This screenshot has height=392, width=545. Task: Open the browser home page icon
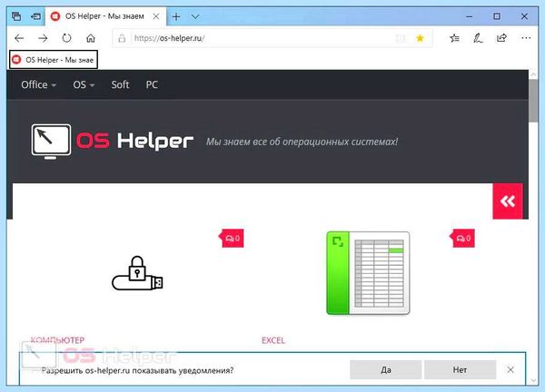(x=90, y=38)
